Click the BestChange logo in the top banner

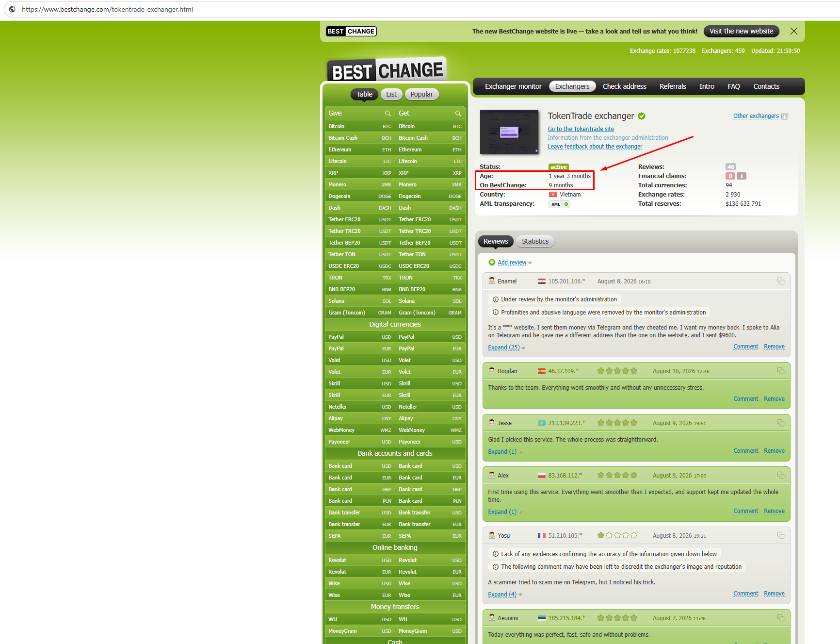click(x=351, y=32)
